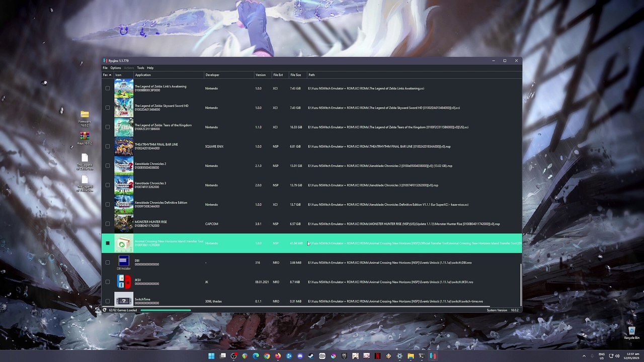Screen dimensions: 644x362
Task: Tick the MONSTER HUNTER RISE favorite checkbox
Action: pos(107,224)
